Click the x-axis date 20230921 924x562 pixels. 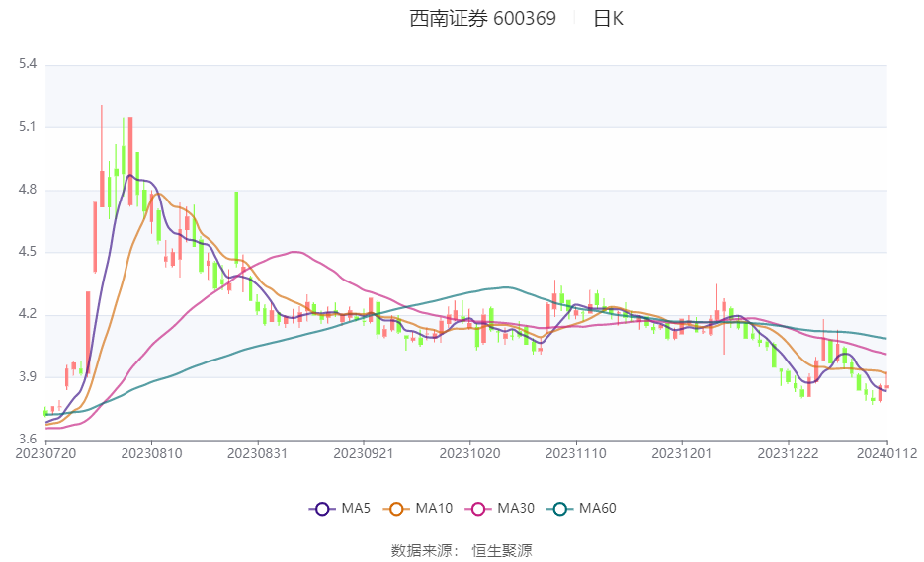point(364,453)
